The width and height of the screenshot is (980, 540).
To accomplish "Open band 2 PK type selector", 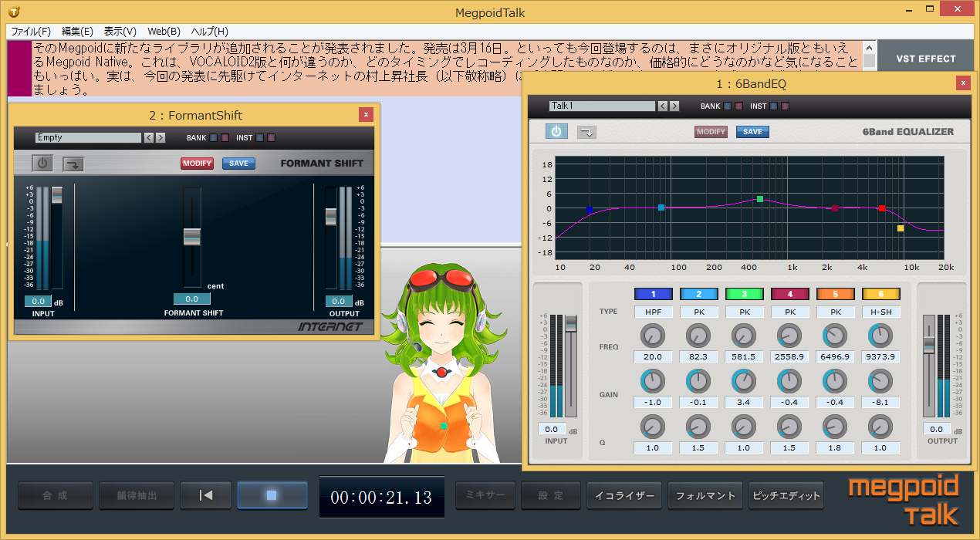I will point(699,312).
